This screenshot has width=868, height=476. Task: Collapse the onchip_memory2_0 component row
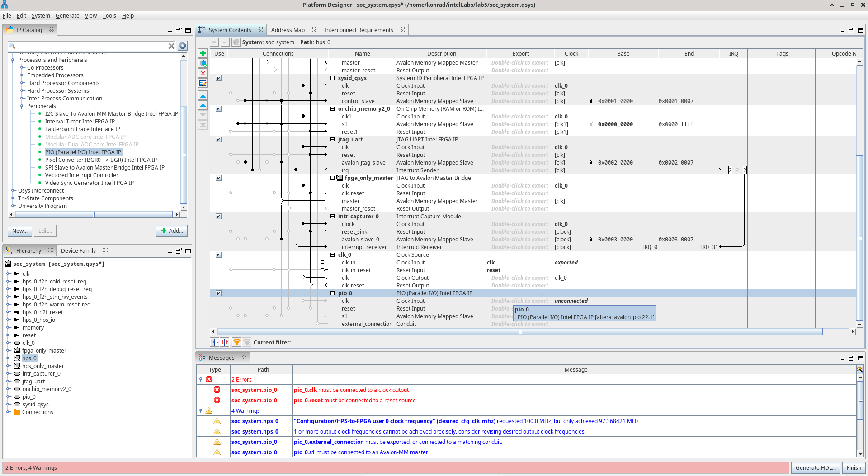tap(333, 108)
